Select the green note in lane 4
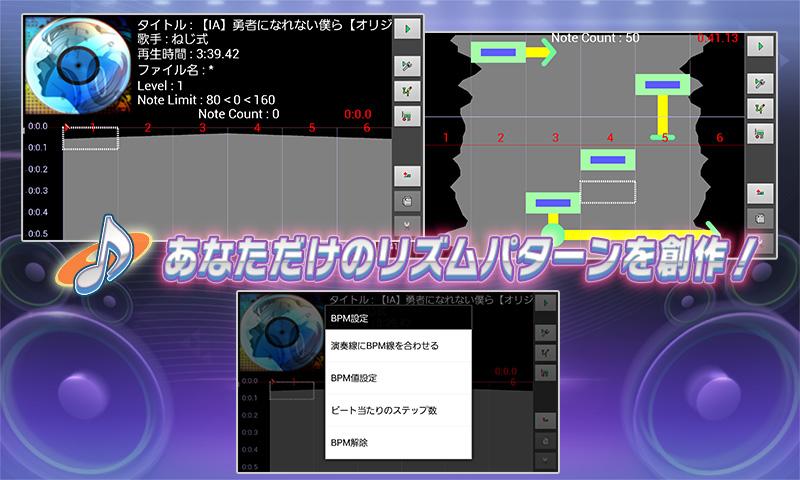This screenshot has width=800, height=480. [608, 160]
